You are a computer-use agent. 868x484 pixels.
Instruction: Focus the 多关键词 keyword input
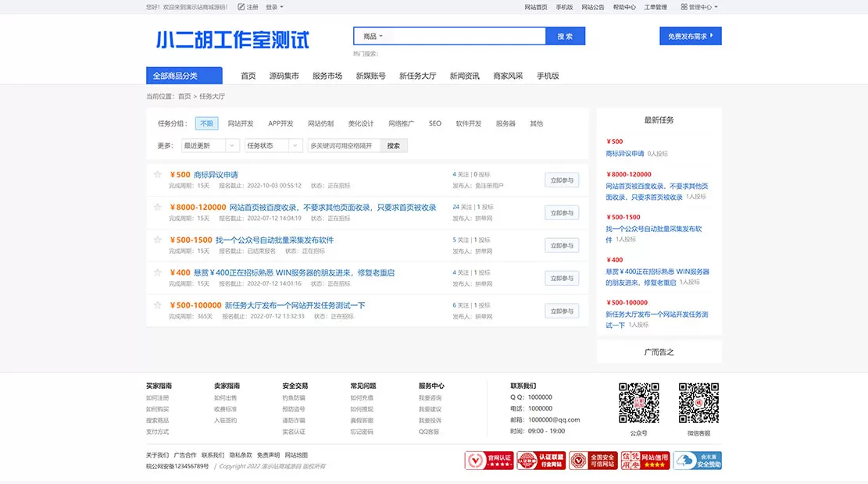(x=344, y=145)
